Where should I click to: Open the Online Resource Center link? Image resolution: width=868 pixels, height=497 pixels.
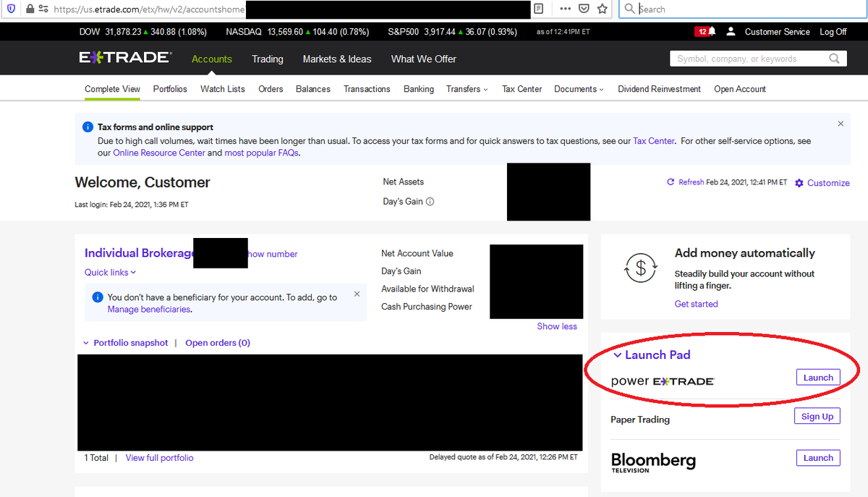[159, 153]
